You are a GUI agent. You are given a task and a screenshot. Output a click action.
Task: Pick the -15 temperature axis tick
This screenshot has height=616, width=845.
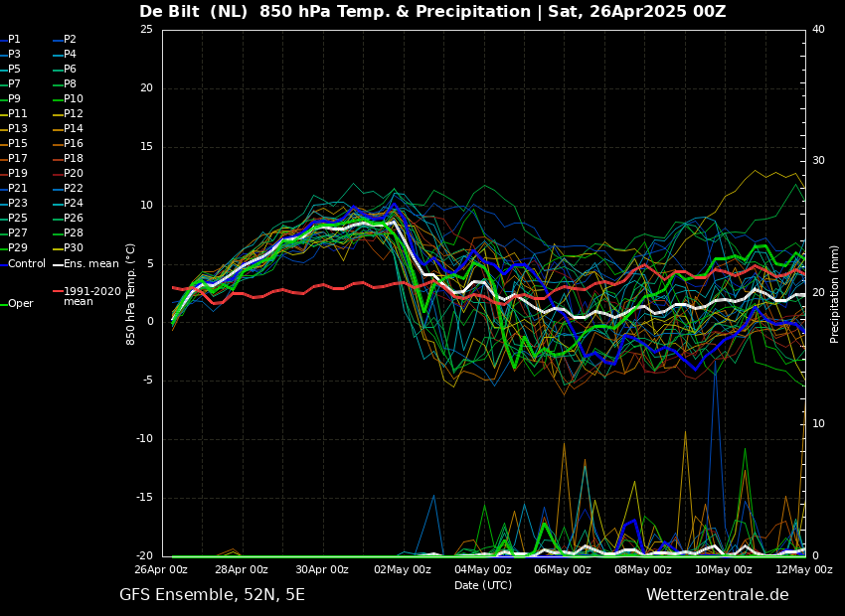click(x=145, y=498)
